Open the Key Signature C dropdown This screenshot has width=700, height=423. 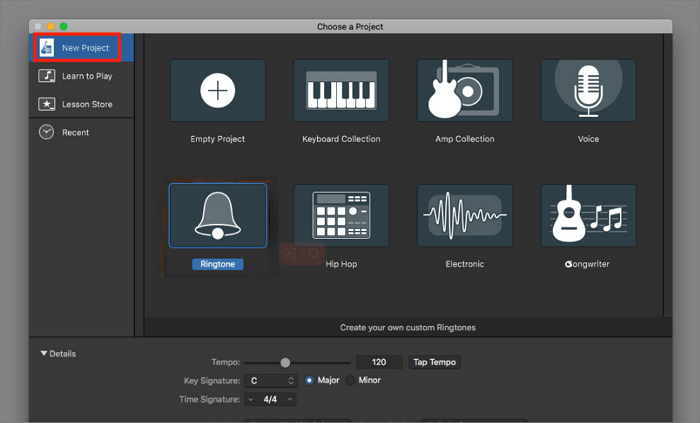271,381
